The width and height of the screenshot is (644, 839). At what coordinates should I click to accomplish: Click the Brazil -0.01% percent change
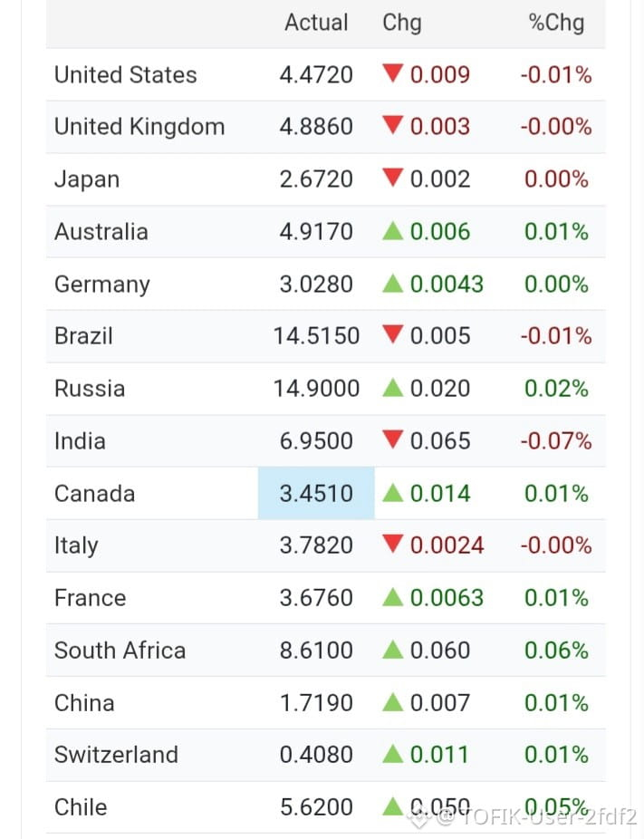556,336
